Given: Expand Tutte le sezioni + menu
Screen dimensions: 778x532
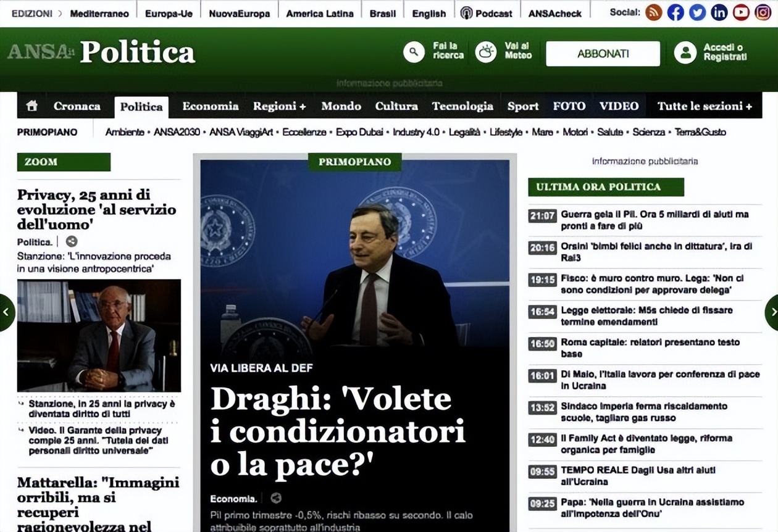Looking at the screenshot, I should click(705, 106).
